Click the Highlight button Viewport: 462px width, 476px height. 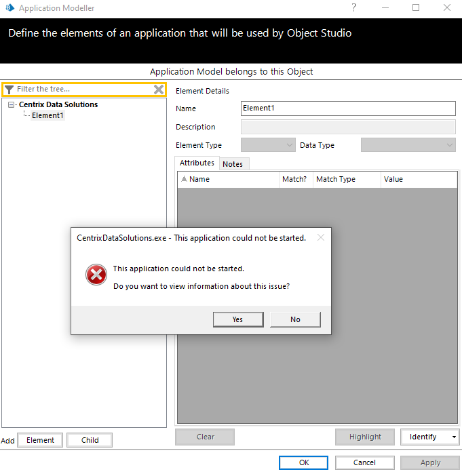[x=365, y=437]
